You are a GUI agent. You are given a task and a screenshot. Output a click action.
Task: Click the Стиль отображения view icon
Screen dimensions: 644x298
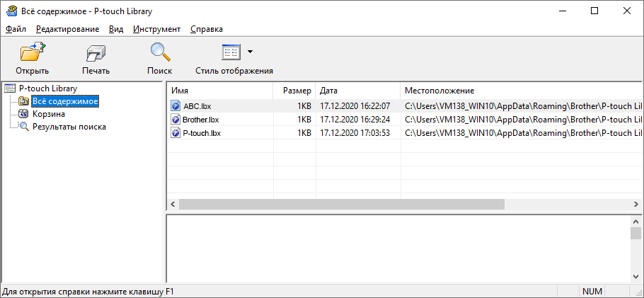[231, 53]
